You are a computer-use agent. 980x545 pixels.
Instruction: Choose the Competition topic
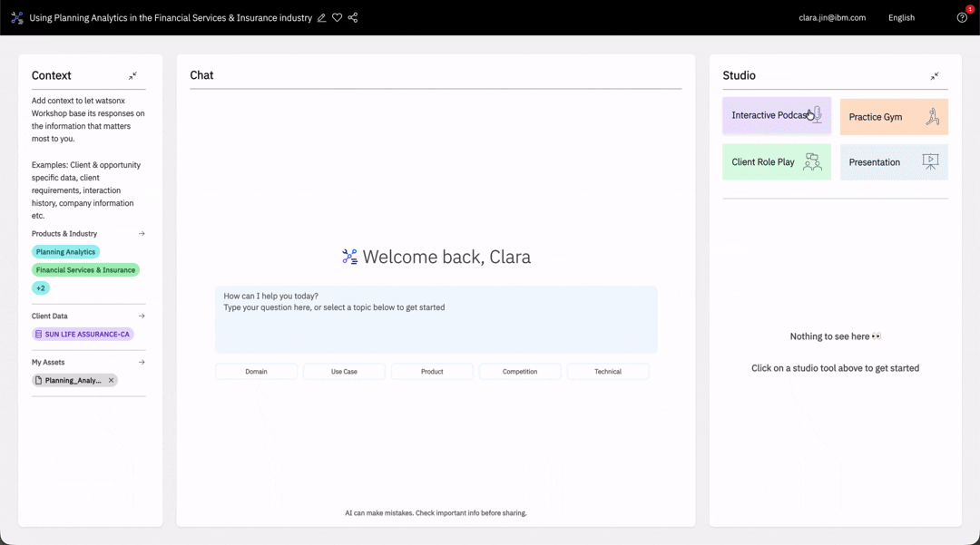(520, 372)
